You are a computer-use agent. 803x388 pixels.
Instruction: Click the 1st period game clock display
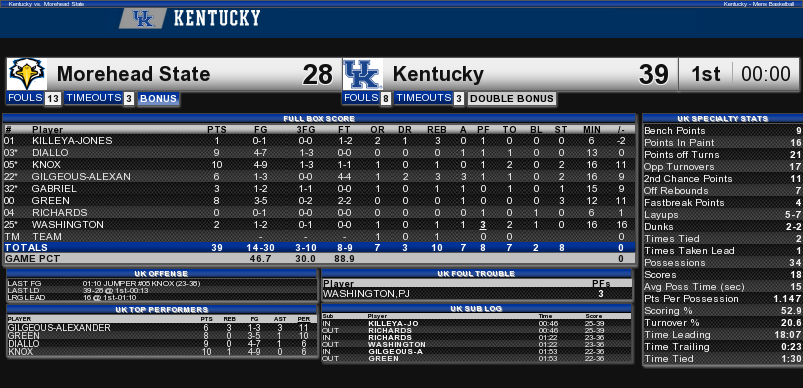point(741,74)
